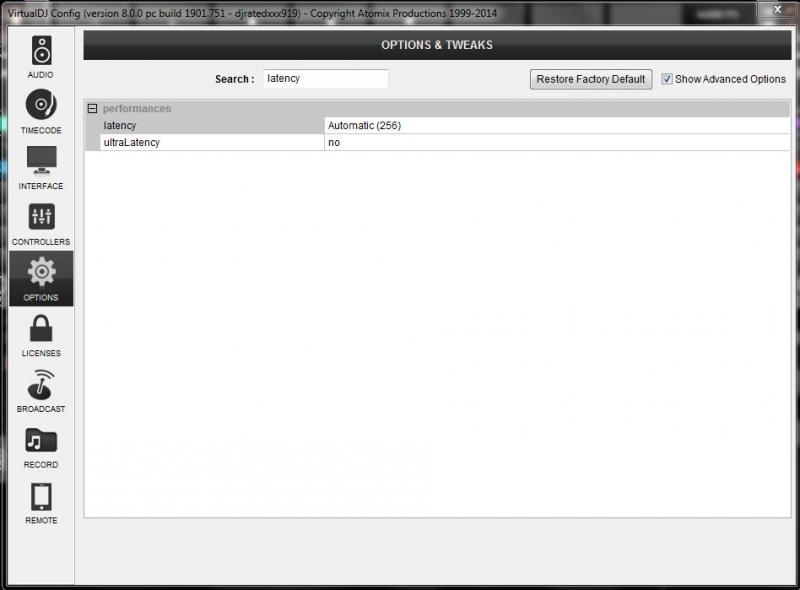Click the ultraLatency value 'no'
The height and width of the screenshot is (590, 800).
(334, 142)
